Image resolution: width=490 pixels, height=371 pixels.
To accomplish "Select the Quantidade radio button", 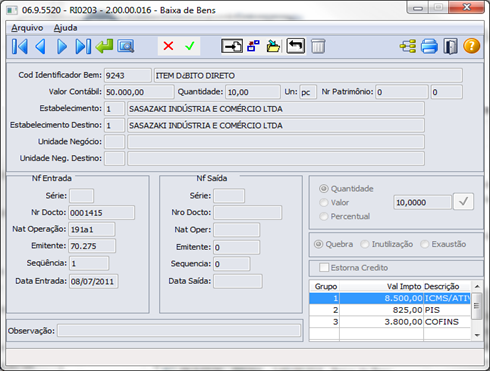I will (324, 189).
